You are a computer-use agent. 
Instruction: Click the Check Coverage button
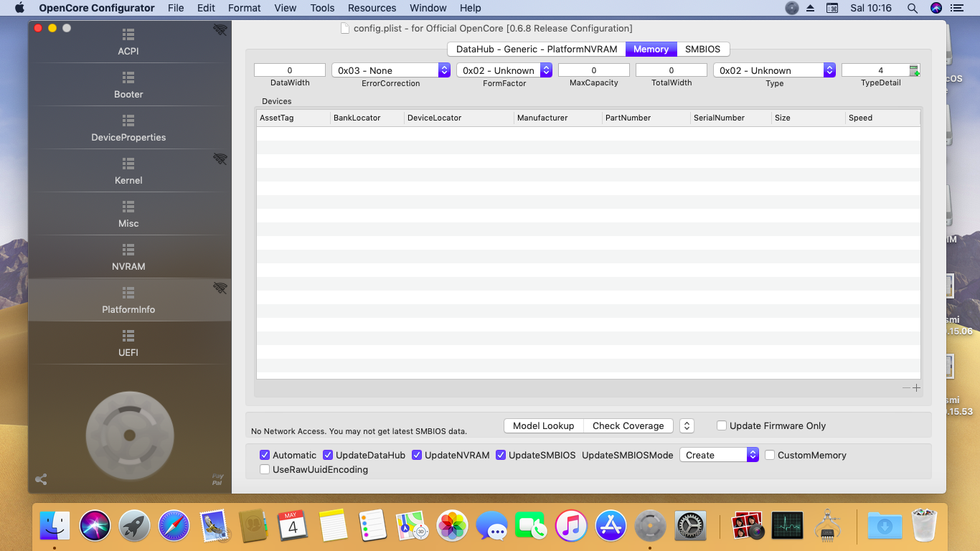point(628,425)
